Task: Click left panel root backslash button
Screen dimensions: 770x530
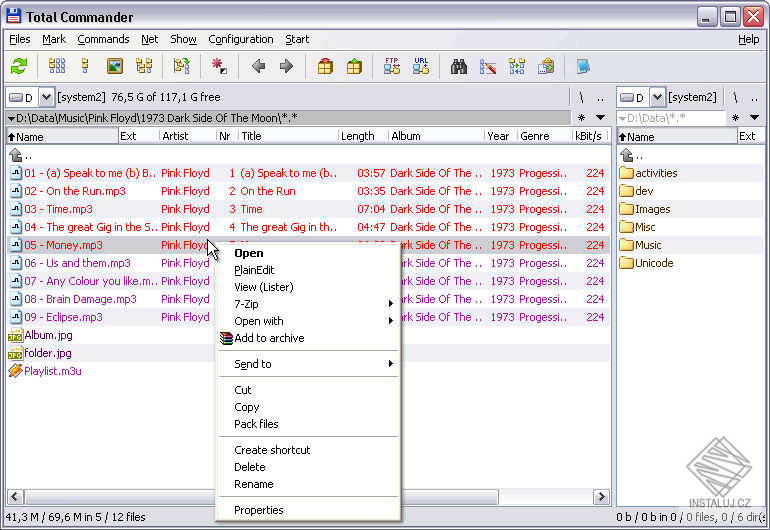Action: (x=582, y=97)
